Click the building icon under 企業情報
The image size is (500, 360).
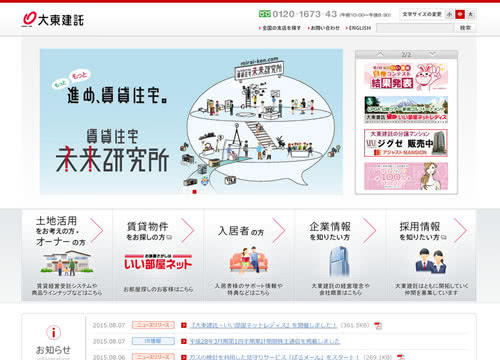(340, 261)
